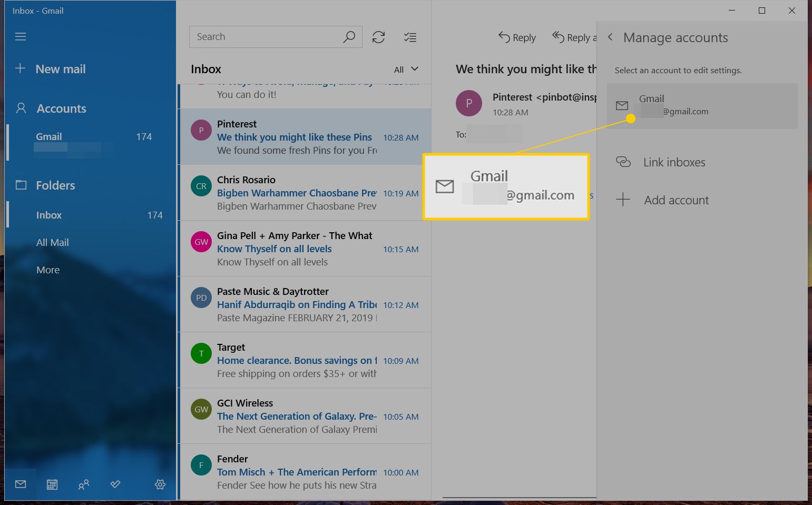Image resolution: width=812 pixels, height=505 pixels.
Task: Click the Accounts person icon
Action: (x=21, y=108)
